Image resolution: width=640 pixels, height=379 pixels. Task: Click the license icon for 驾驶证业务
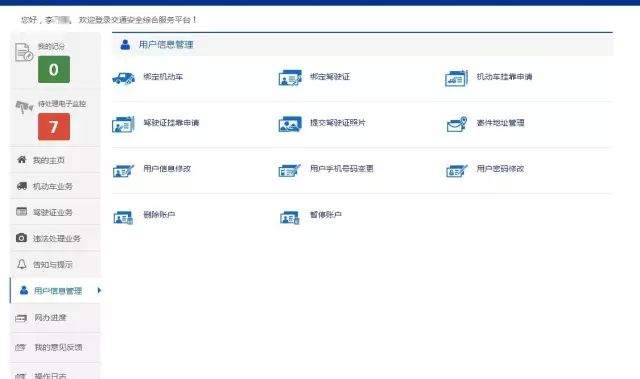pyautogui.click(x=21, y=211)
